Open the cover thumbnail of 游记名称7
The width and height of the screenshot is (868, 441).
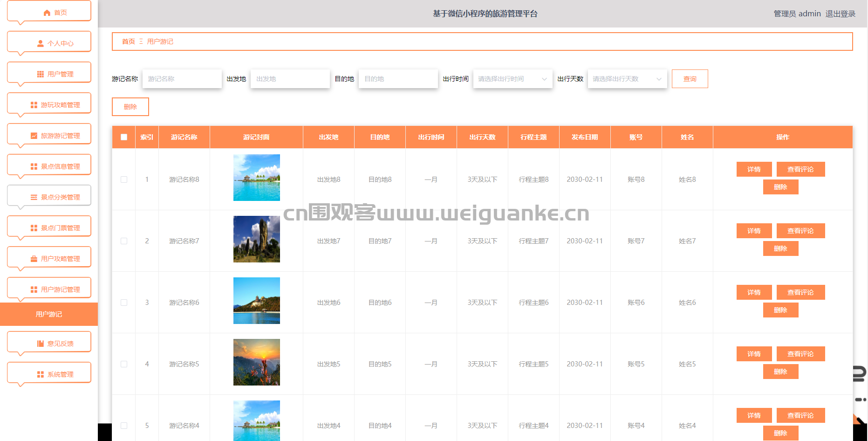[x=257, y=239]
